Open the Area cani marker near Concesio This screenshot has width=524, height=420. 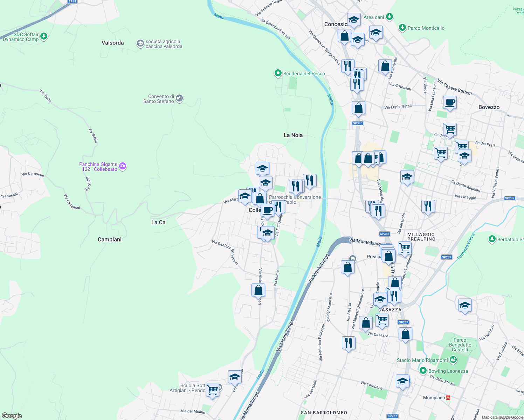coord(389,17)
